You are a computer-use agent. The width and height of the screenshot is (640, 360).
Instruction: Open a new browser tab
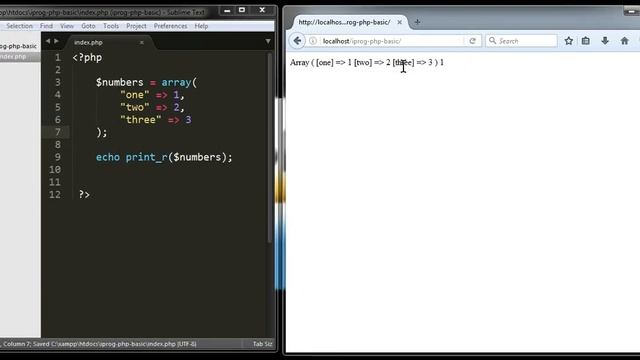[417, 22]
